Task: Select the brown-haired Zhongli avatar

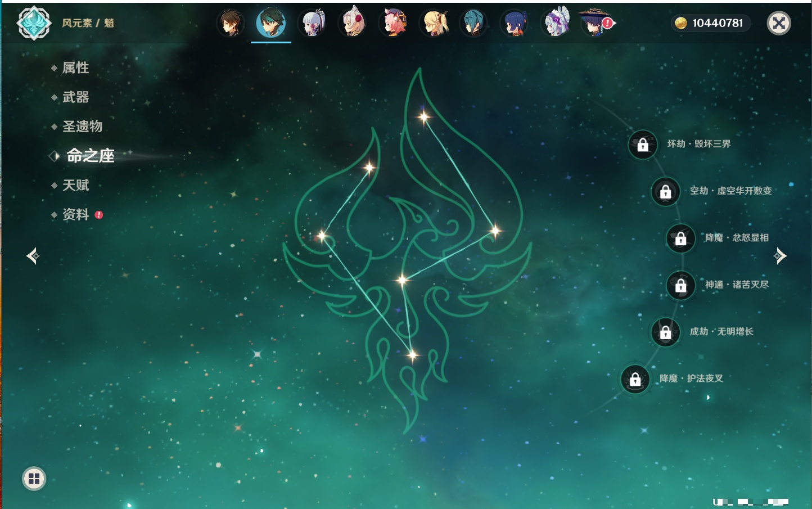Action: tap(231, 23)
